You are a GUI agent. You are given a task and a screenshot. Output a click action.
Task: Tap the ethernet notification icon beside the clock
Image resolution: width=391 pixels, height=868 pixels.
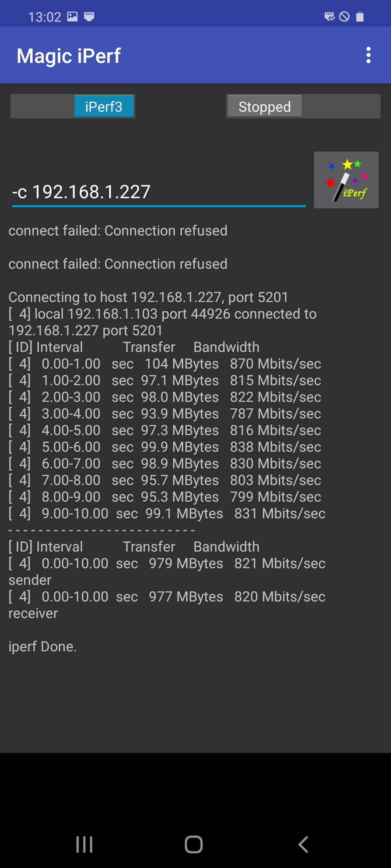point(89,17)
